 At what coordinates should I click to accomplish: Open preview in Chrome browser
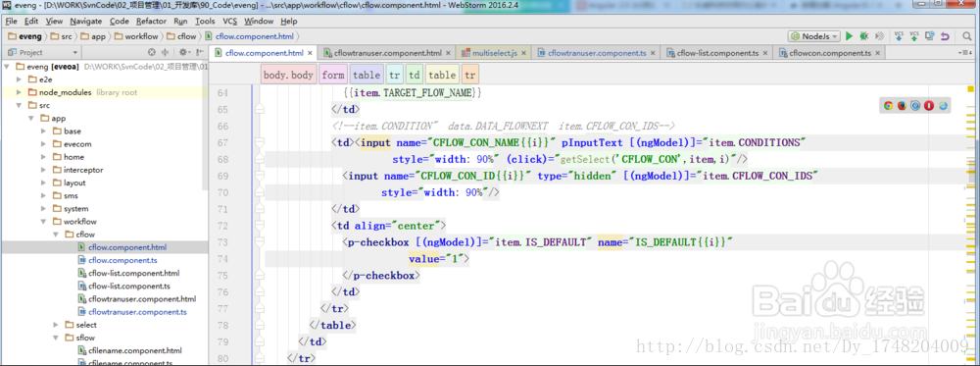click(x=888, y=106)
